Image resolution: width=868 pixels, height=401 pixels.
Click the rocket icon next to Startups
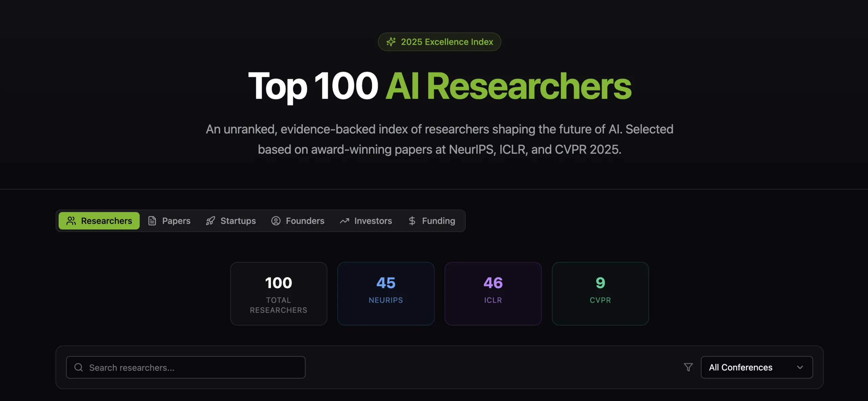(210, 221)
